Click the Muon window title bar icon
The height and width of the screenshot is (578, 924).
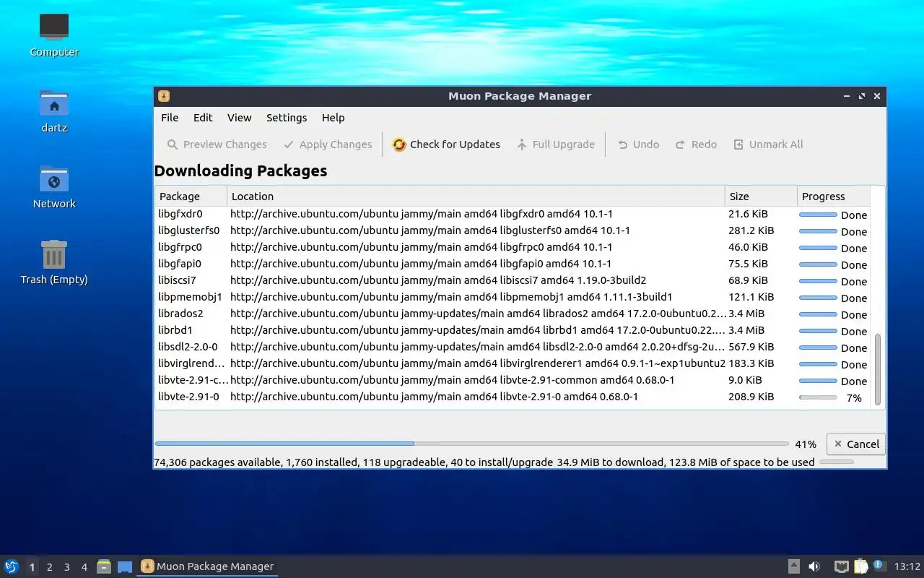point(164,96)
